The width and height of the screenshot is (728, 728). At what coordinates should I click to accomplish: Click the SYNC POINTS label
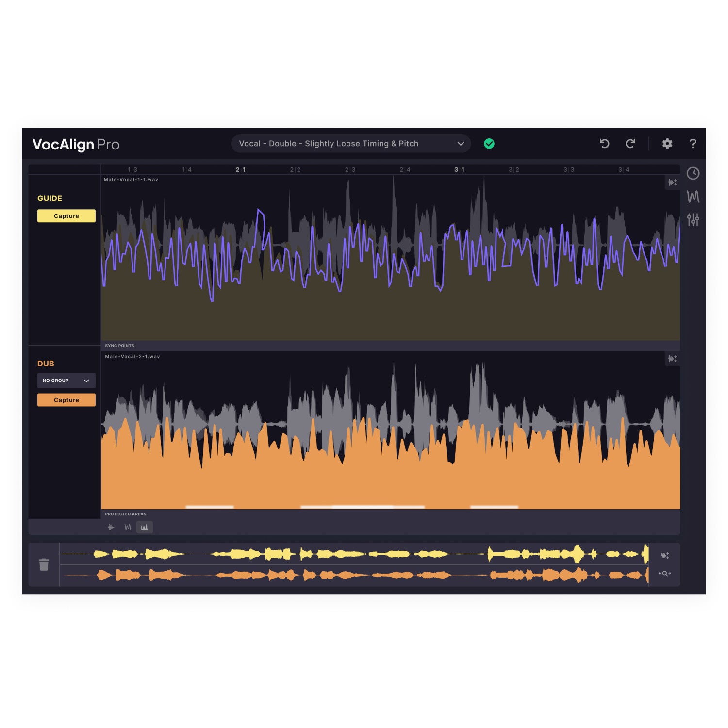click(x=120, y=346)
